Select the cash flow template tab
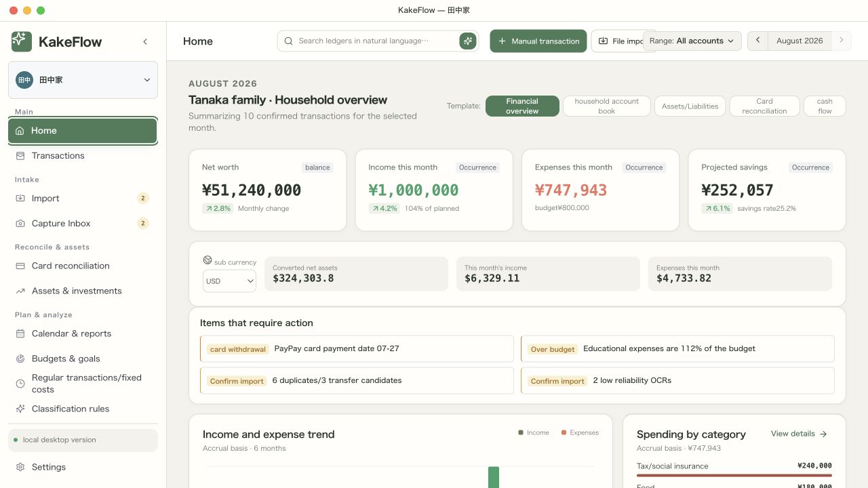The height and width of the screenshot is (488, 868). pos(825,106)
